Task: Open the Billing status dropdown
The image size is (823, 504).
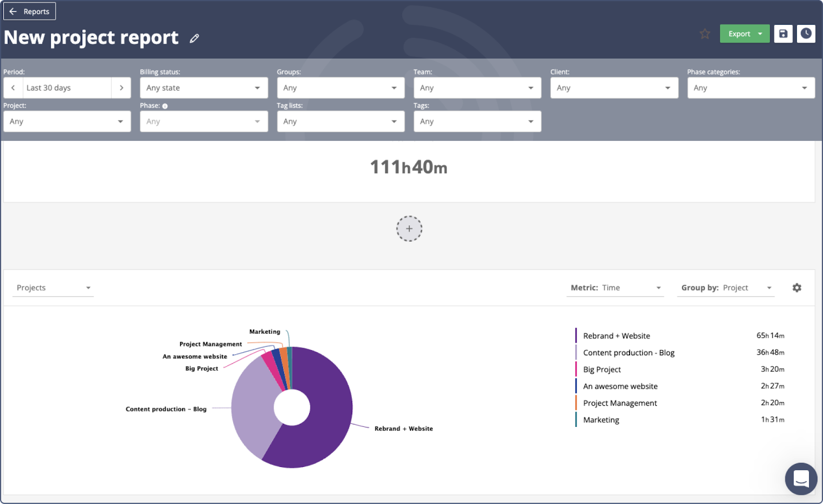Action: point(204,88)
